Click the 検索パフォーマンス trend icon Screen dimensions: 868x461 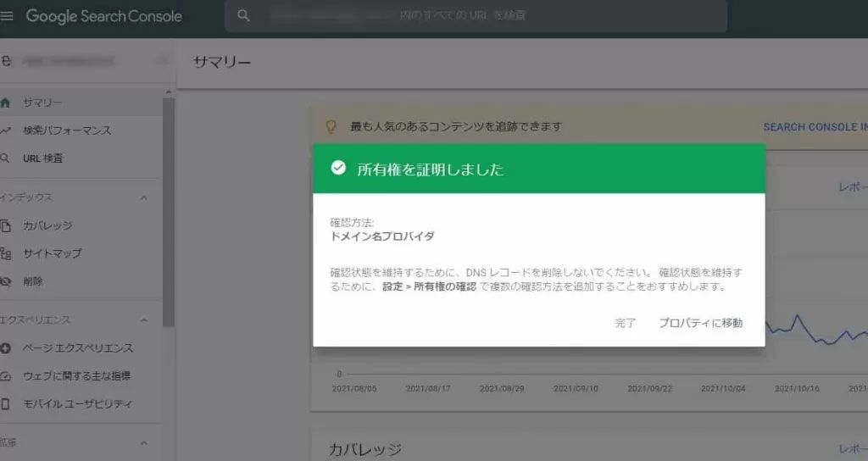(x=6, y=131)
